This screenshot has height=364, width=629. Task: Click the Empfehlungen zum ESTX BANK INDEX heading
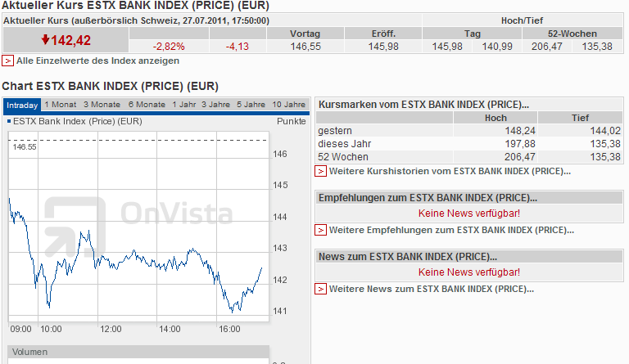coord(428,198)
